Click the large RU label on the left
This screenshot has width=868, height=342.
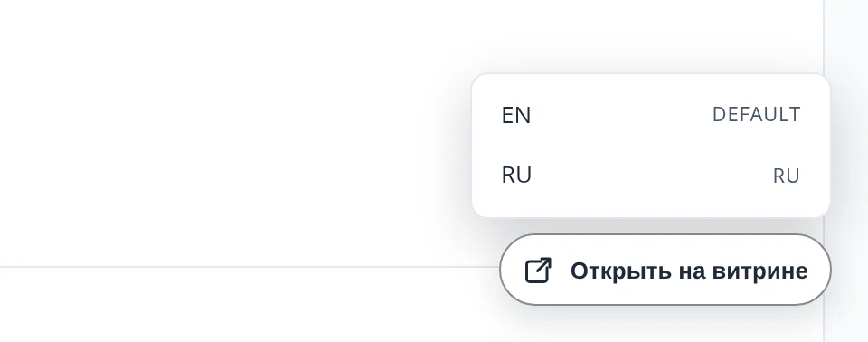(x=516, y=175)
